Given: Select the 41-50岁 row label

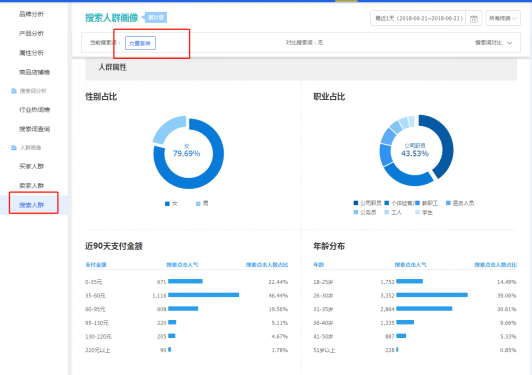Looking at the screenshot, I should tap(323, 337).
